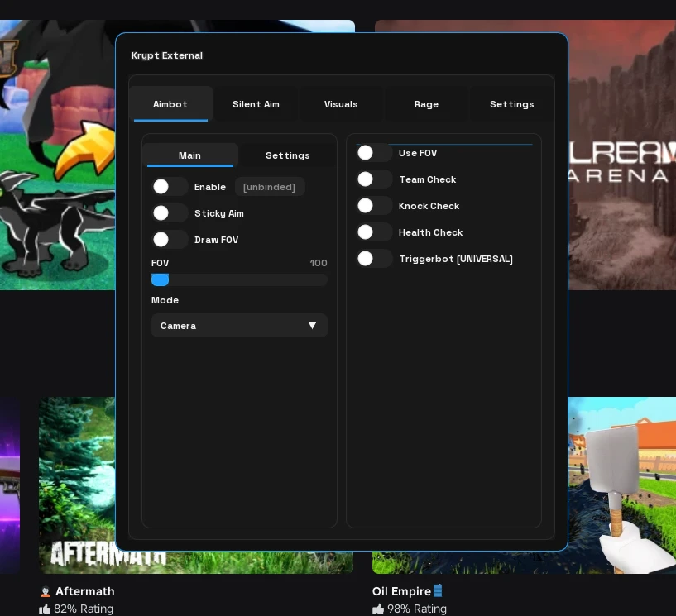This screenshot has height=616, width=676.
Task: Open the Aftermath game thumbnail
Action: [x=77, y=485]
